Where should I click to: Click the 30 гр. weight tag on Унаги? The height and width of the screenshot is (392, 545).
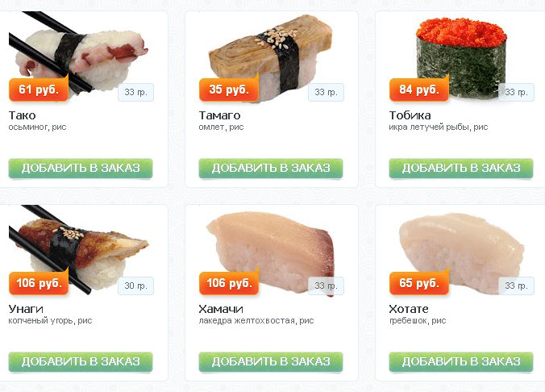(x=135, y=286)
